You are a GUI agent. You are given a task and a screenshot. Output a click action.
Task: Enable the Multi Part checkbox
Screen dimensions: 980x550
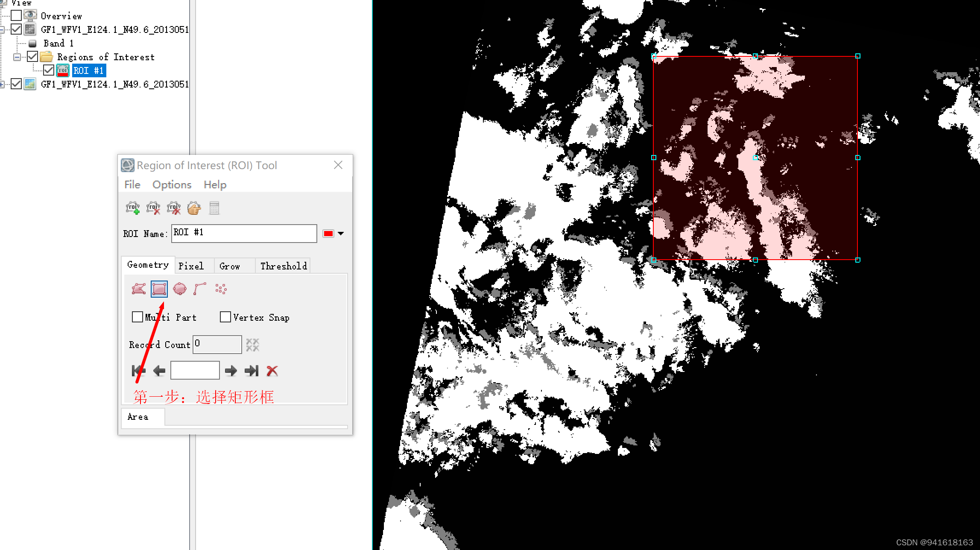[x=137, y=317]
